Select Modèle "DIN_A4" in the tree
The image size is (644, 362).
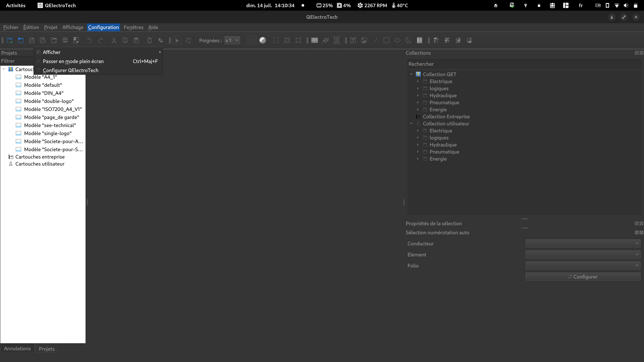pos(44,93)
